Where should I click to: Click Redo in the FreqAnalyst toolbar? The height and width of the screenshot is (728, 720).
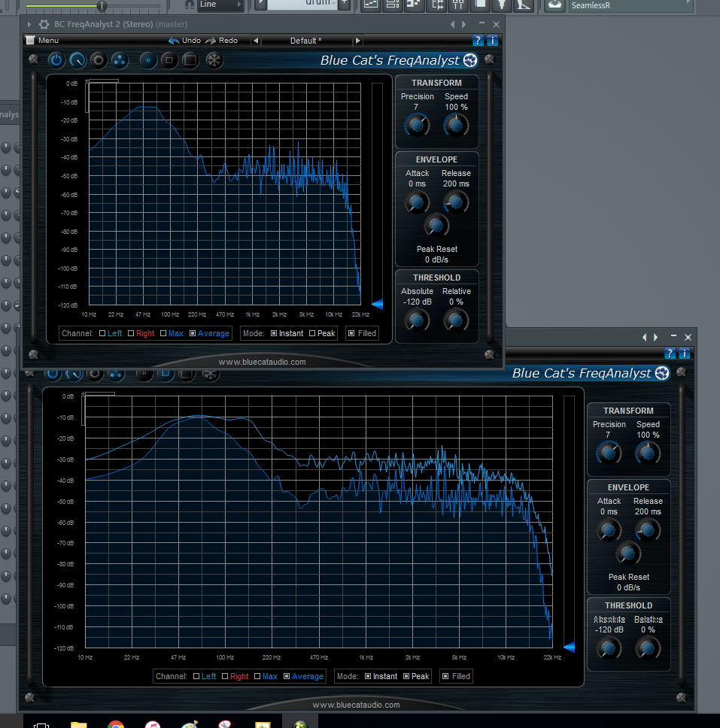pos(222,41)
